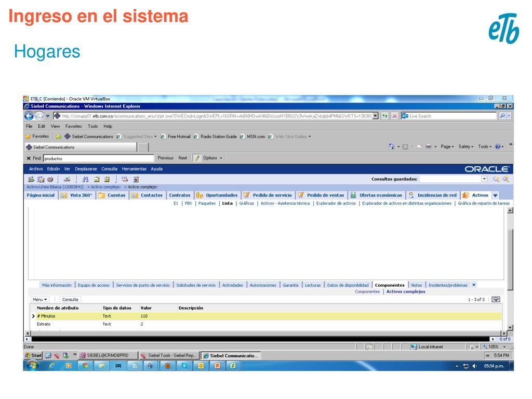The height and width of the screenshot is (399, 532).
Task: Open the Consultas guardadas dropdown arrow
Action: [x=484, y=179]
